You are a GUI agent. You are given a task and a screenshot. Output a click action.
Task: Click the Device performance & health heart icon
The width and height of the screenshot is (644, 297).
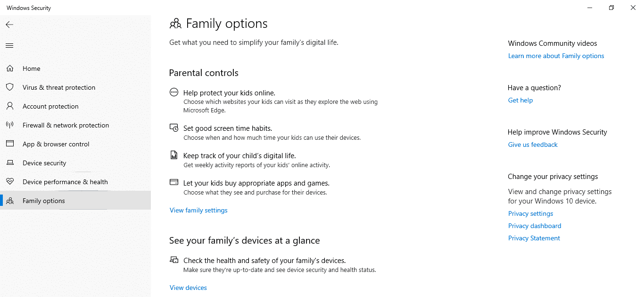click(x=10, y=181)
